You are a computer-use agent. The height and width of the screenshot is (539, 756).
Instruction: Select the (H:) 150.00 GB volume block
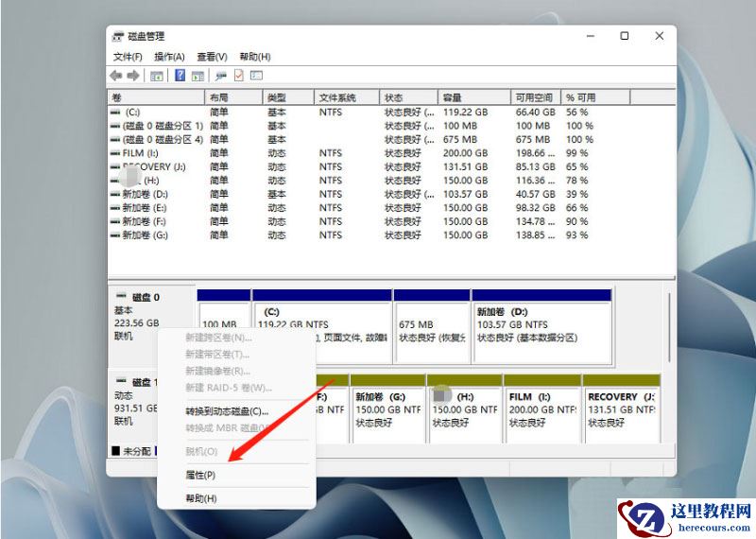coord(464,409)
